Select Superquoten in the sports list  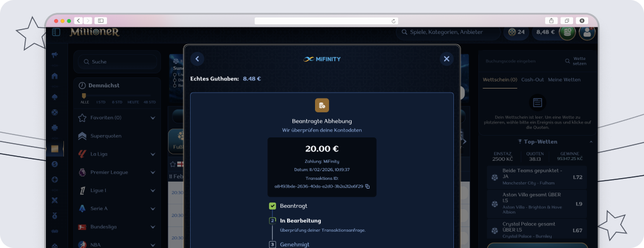click(x=117, y=136)
